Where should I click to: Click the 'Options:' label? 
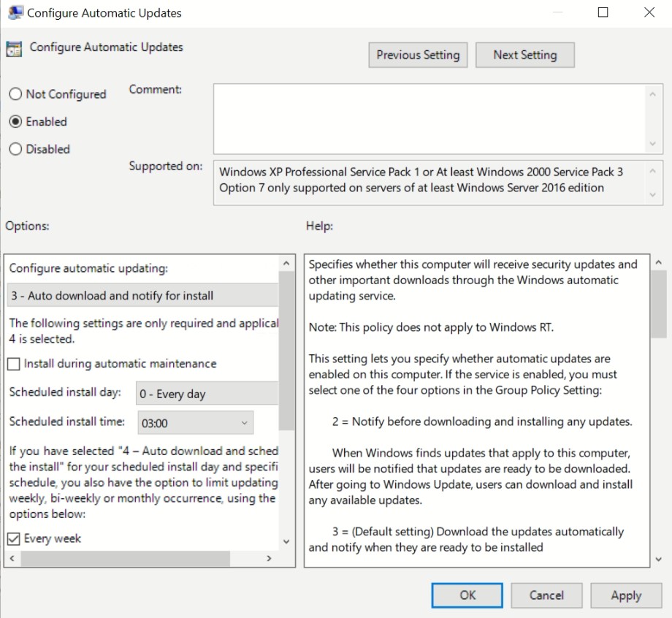[28, 226]
